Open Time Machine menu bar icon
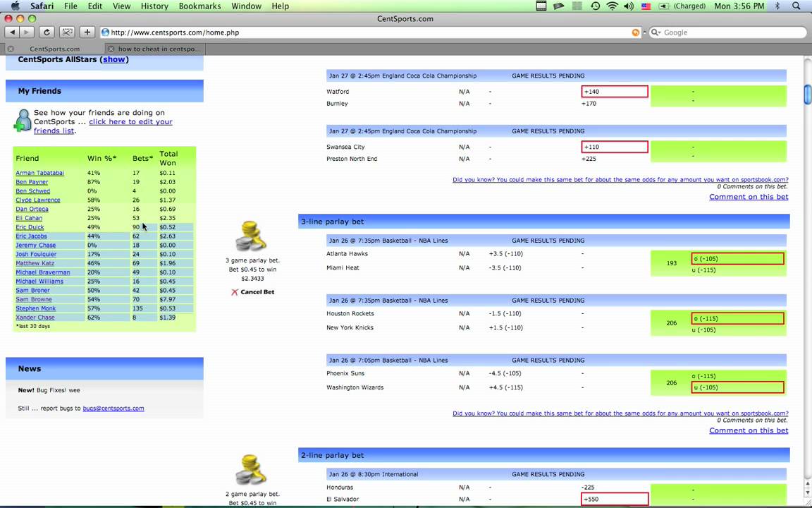The width and height of the screenshot is (812, 508). (595, 6)
